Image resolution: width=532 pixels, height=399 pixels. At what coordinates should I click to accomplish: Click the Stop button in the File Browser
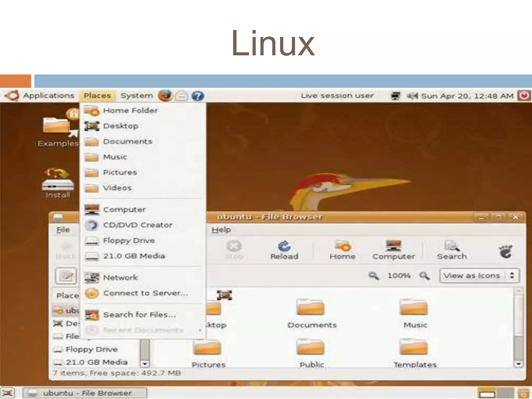(234, 250)
